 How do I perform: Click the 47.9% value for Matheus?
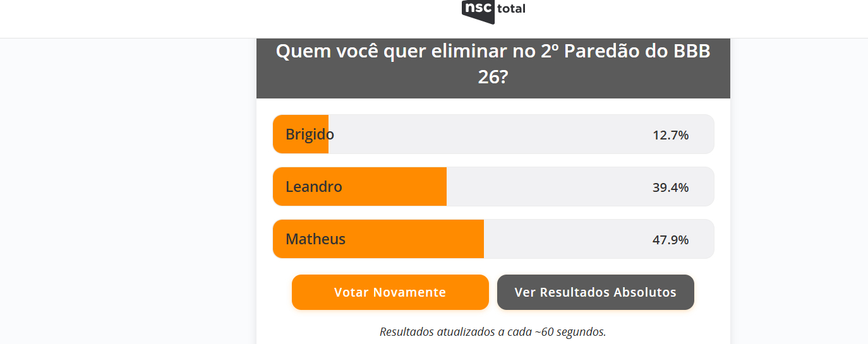pyautogui.click(x=670, y=240)
